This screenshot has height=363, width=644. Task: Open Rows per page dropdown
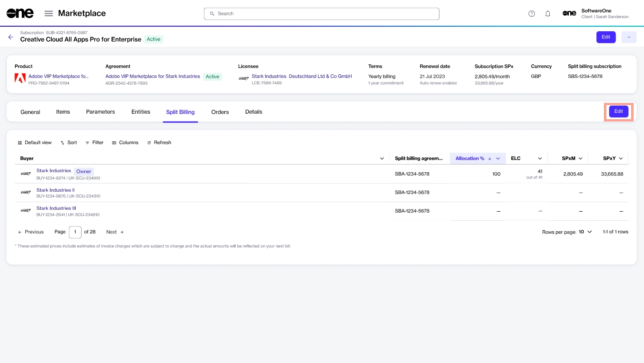click(x=585, y=232)
